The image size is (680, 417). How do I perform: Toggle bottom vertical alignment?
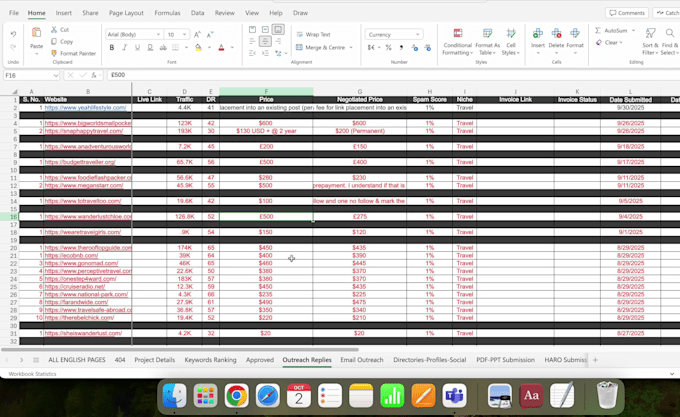point(278,29)
